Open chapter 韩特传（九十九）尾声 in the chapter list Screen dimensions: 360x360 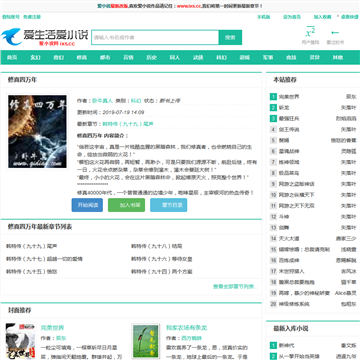click(x=32, y=246)
